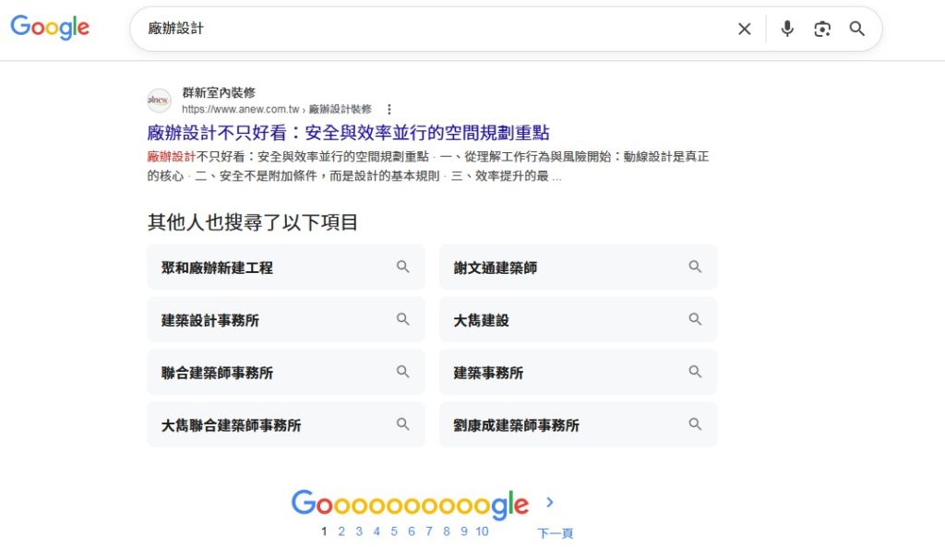Search related term 建築設計事務所
The image size is (945, 560).
coord(286,319)
